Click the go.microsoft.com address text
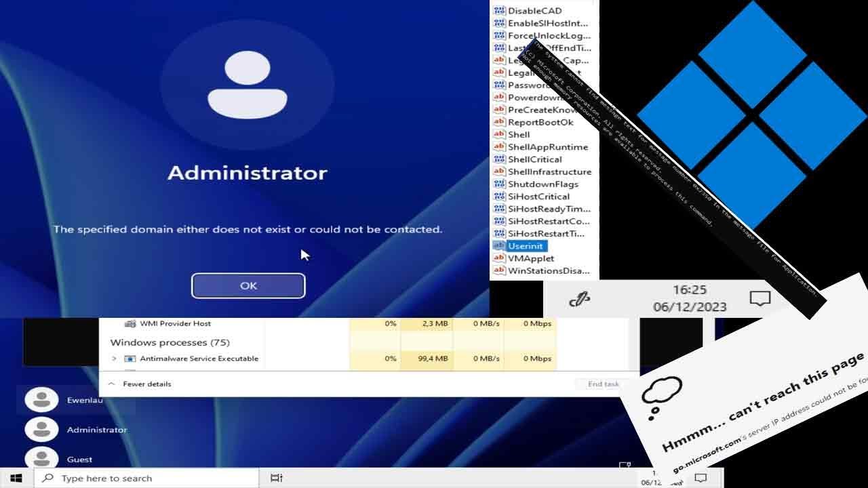 pyautogui.click(x=707, y=455)
